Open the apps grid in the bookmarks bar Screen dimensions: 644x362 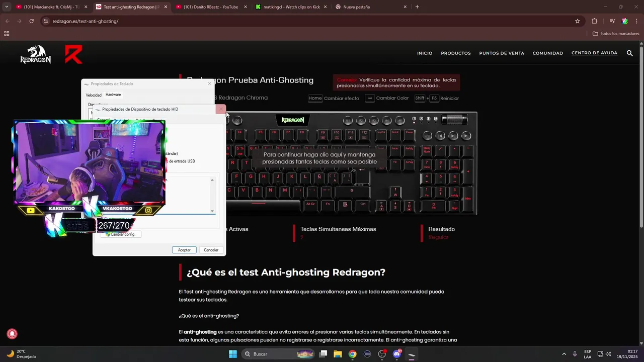tap(7, 34)
